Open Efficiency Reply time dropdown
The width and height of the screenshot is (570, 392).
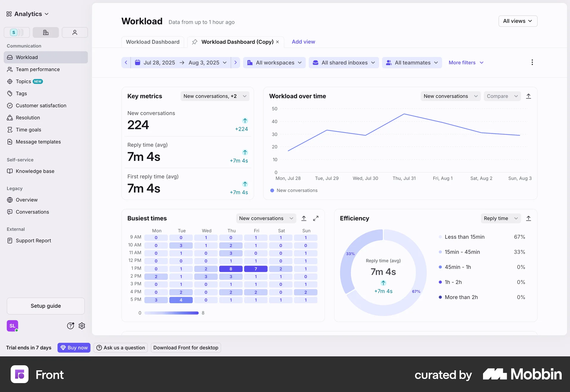click(x=501, y=218)
